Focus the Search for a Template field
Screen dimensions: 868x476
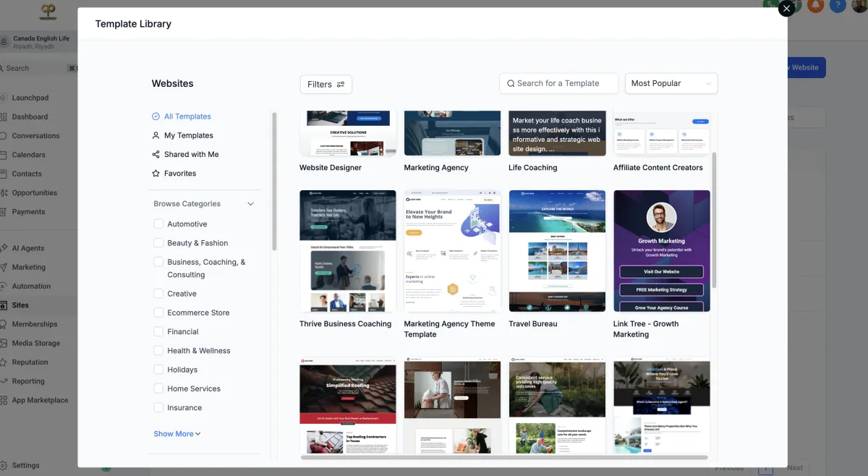[558, 83]
